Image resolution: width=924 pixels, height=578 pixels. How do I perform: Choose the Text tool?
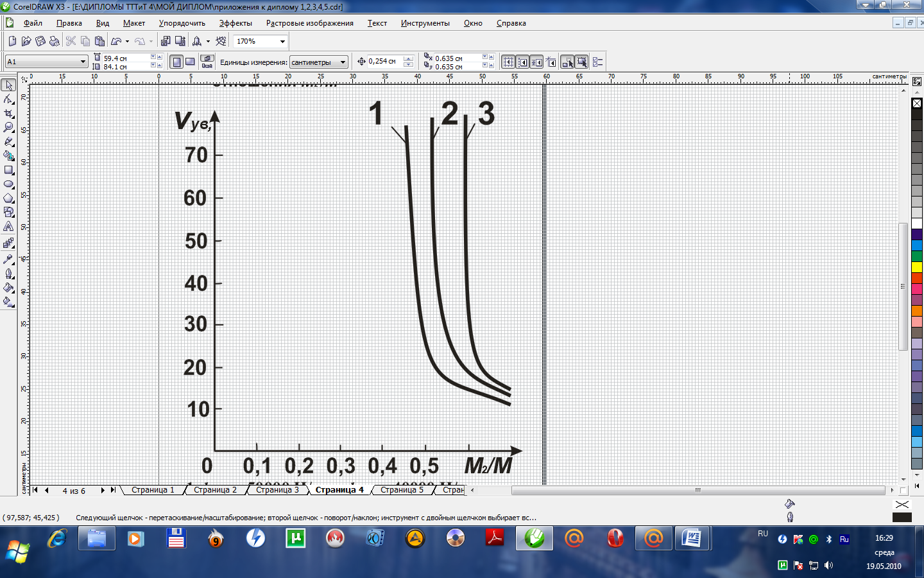click(8, 227)
